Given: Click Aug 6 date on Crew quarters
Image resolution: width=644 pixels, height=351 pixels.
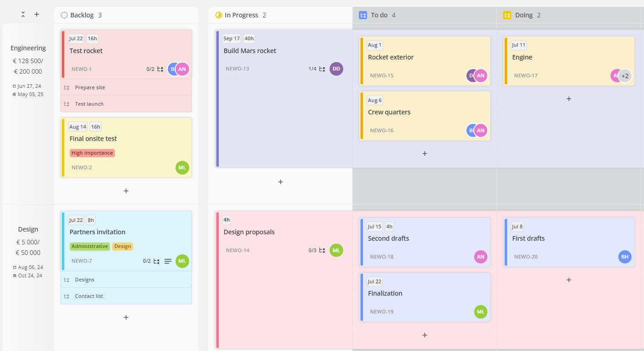Looking at the screenshot, I should click(x=375, y=100).
